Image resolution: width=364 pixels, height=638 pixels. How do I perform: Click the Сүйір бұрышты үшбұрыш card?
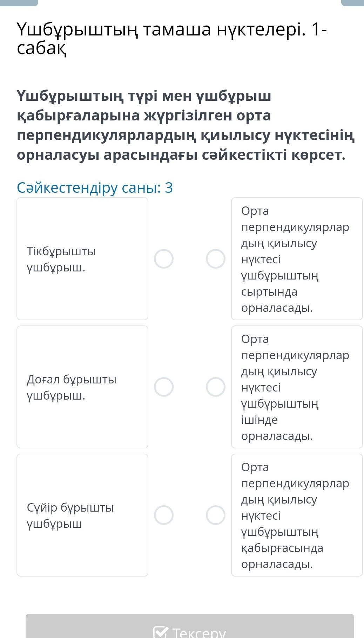82,515
